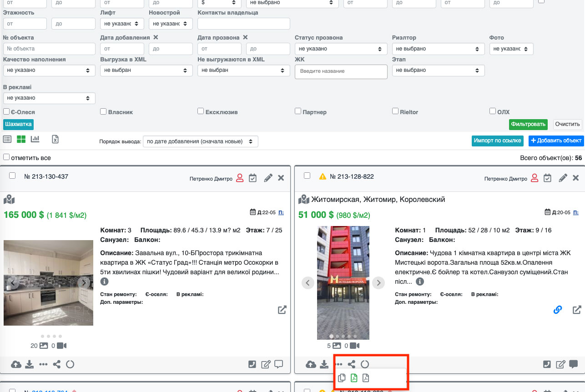Open the statistics chart view icon
This screenshot has height=392, width=585.
(35, 139)
